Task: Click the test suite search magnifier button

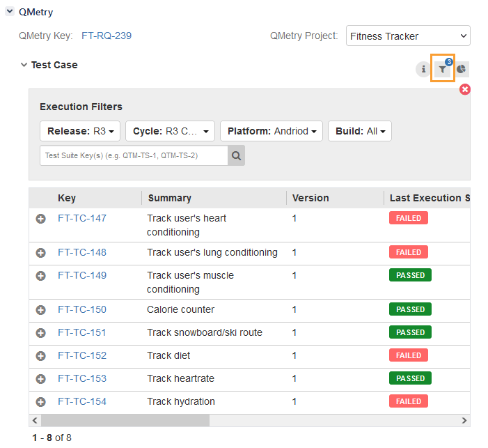Action: [x=237, y=155]
